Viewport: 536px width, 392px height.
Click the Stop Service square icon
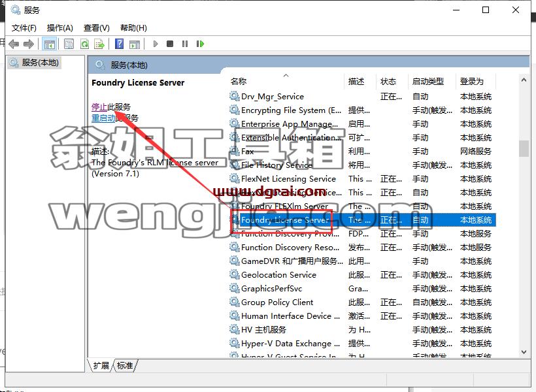(x=169, y=44)
